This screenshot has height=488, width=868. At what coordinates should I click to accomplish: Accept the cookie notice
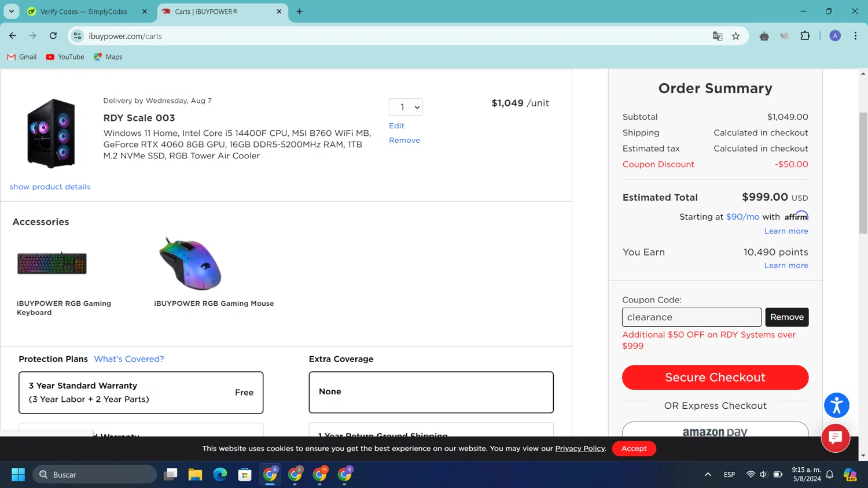click(634, 449)
